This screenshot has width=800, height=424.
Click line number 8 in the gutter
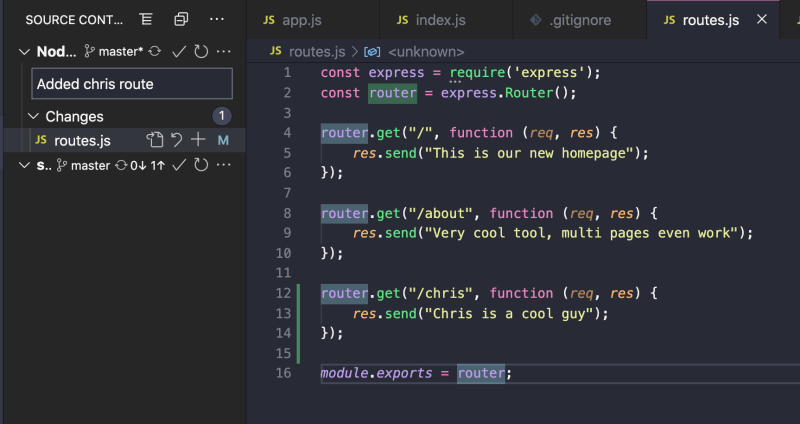click(x=287, y=213)
